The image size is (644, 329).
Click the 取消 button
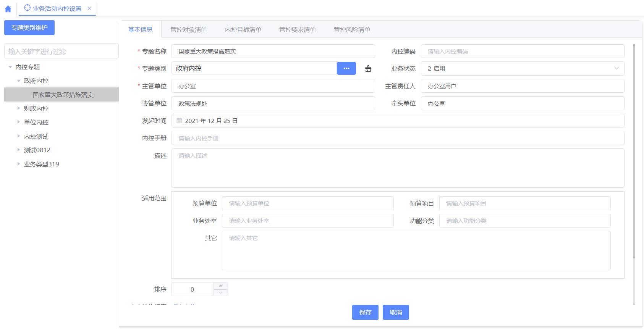[396, 312]
